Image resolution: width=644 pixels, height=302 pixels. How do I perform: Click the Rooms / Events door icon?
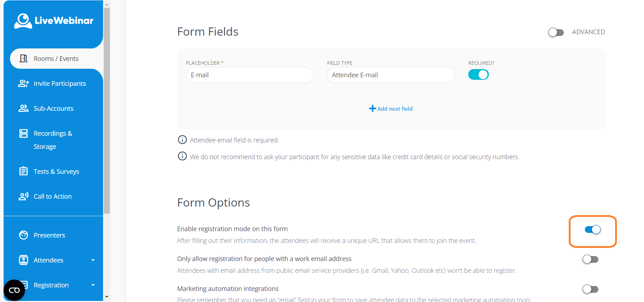click(24, 58)
